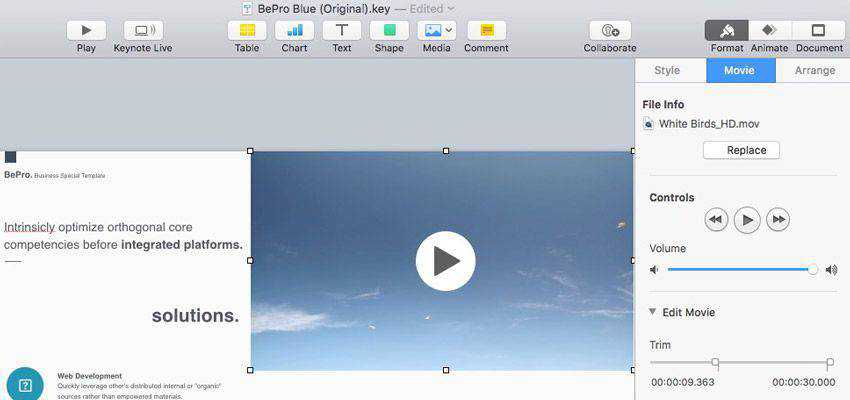Switch to the Arrange tab
This screenshot has height=400, width=850.
(814, 71)
